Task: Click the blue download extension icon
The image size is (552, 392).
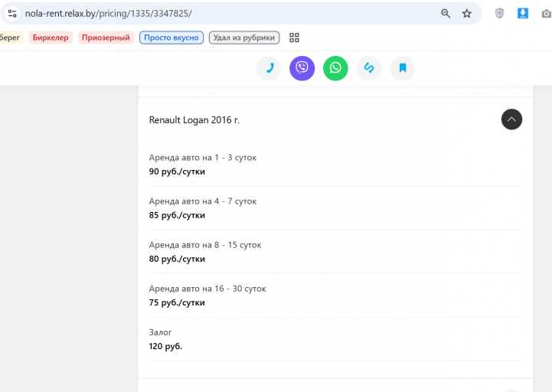Action: pos(523,14)
